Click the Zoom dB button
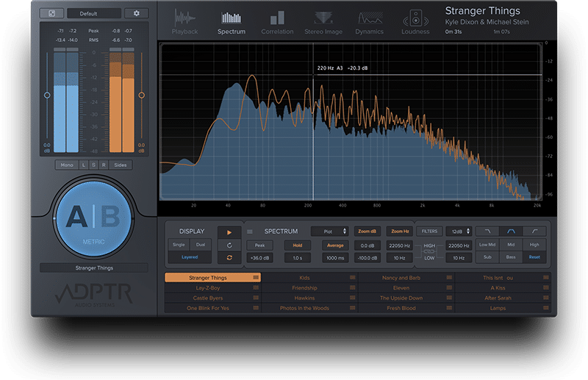The image size is (588, 380). pos(367,232)
